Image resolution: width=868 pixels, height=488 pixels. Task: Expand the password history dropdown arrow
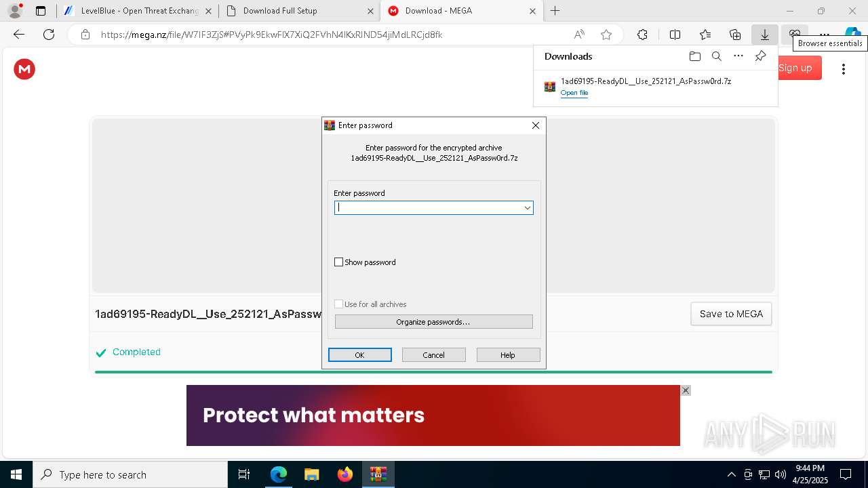(527, 208)
